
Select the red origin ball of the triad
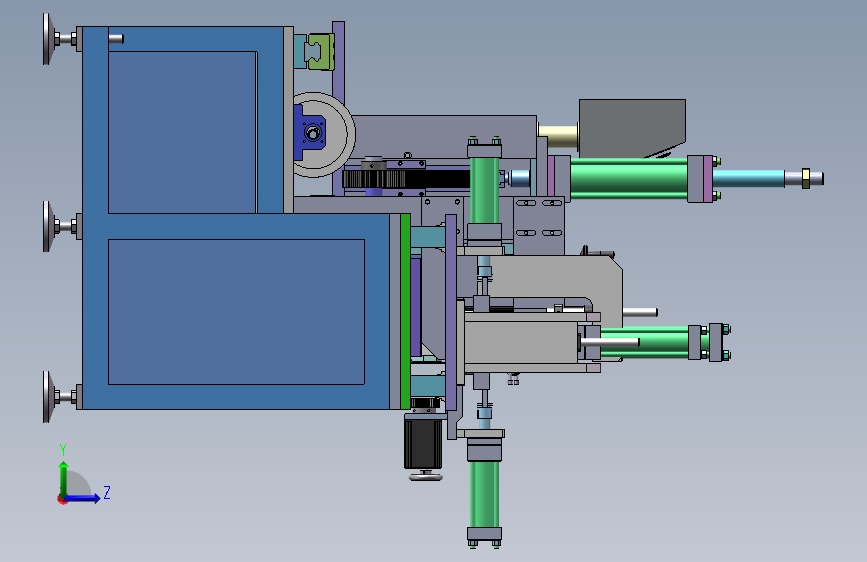[61, 499]
